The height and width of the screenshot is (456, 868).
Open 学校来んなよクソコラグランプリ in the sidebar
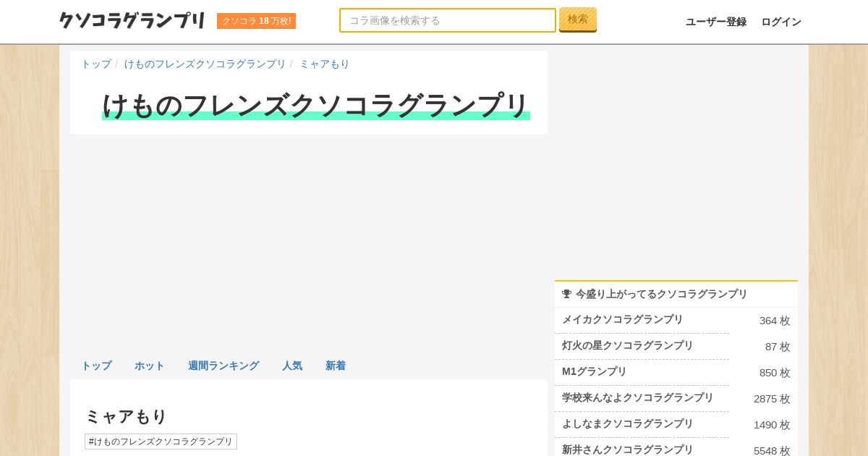[638, 397]
